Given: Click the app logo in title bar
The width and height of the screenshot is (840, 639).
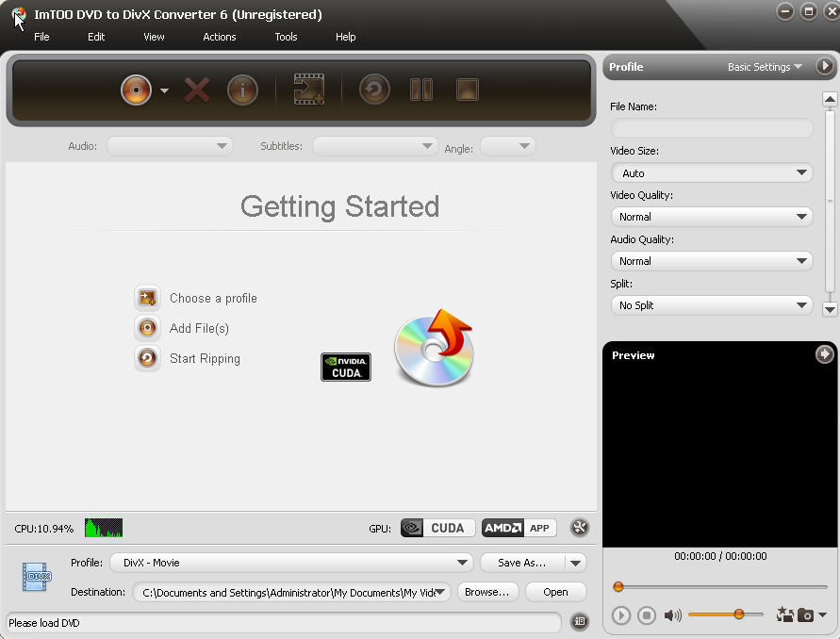Looking at the screenshot, I should (x=19, y=14).
